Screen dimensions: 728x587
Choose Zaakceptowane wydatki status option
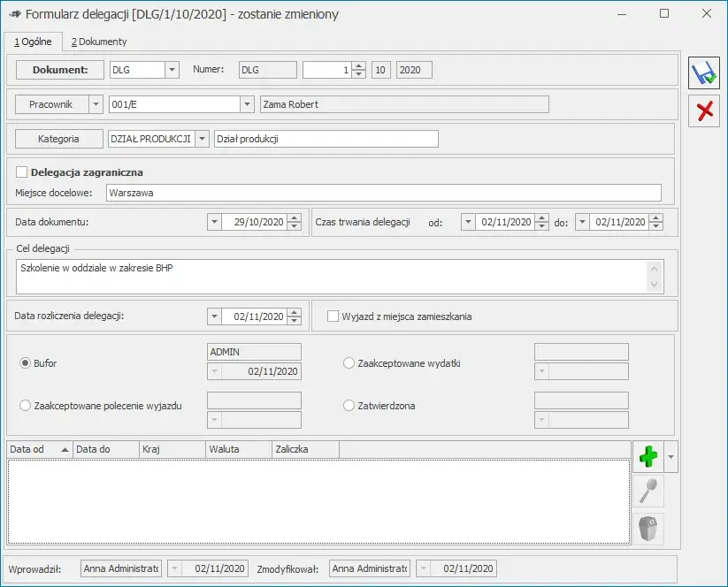[349, 362]
